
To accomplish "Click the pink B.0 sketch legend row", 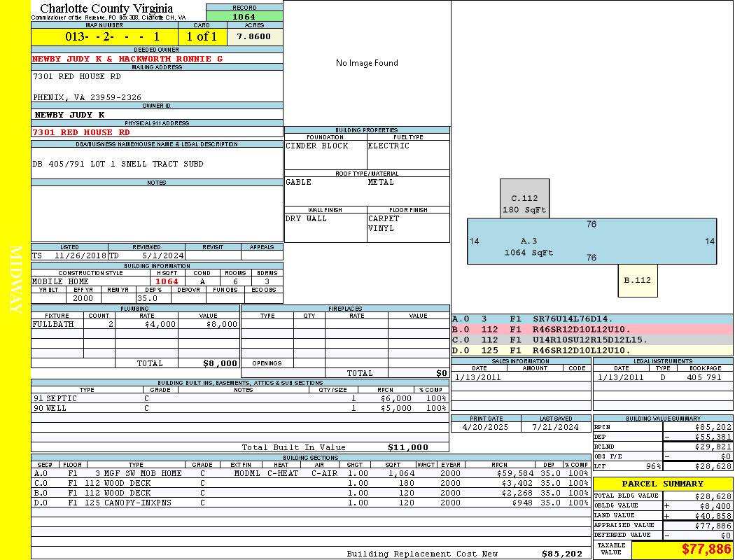I will [x=591, y=329].
